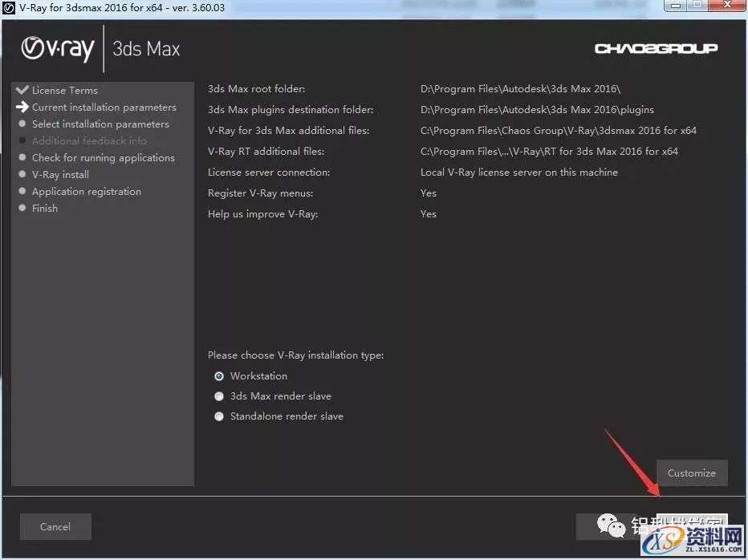Open the Check for running applications step
Viewport: 748px width, 560px height.
point(103,158)
